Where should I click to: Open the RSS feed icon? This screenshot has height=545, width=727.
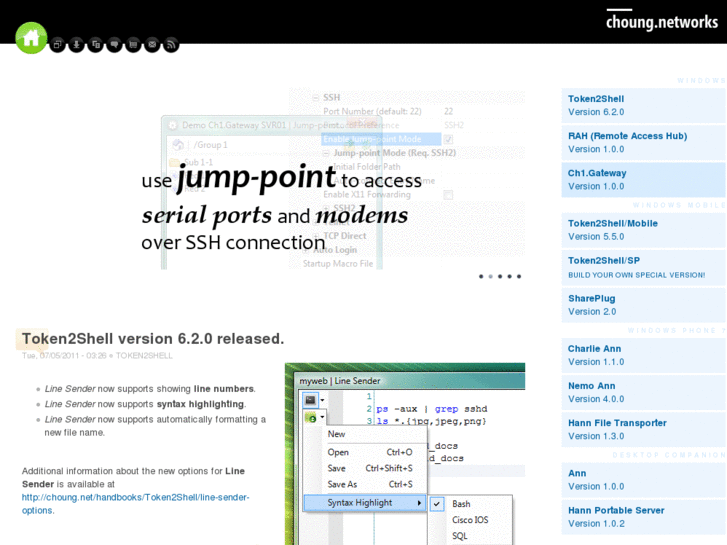pyautogui.click(x=171, y=45)
